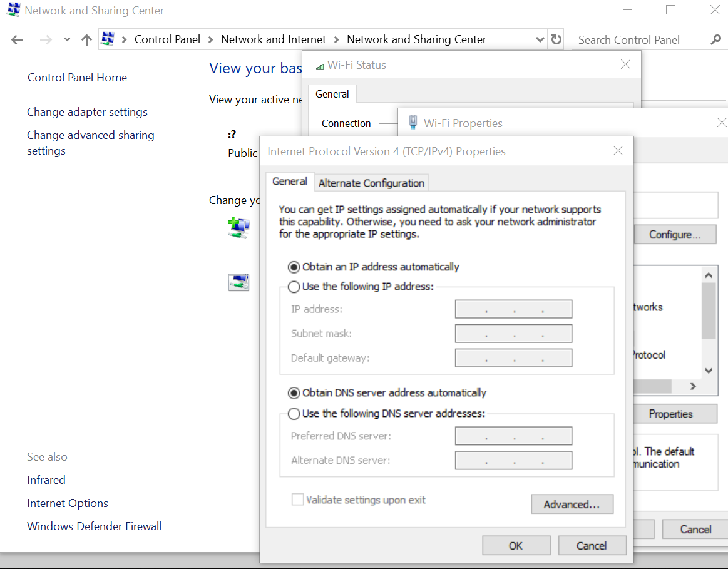Open Internet Options link
728x569 pixels.
click(x=68, y=503)
